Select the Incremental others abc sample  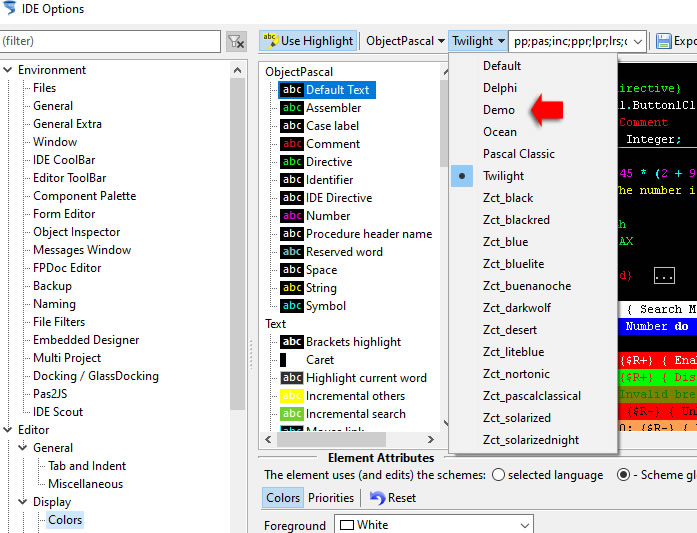pyautogui.click(x=292, y=396)
